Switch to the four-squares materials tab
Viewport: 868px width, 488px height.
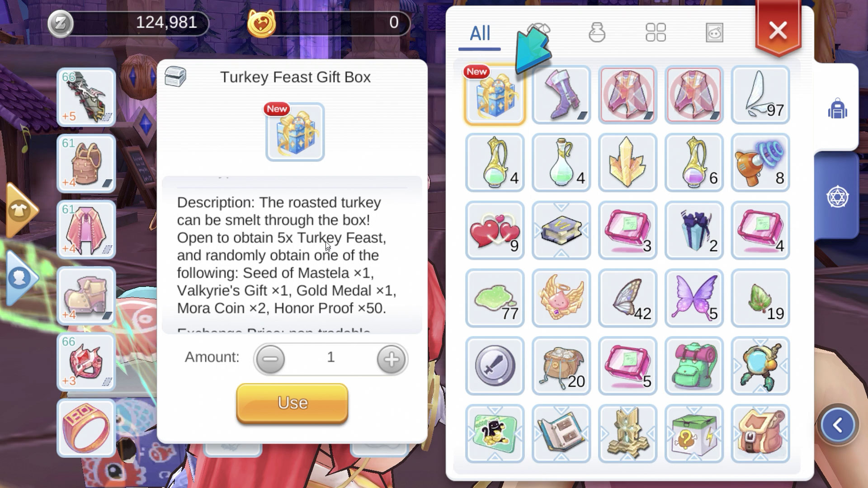tap(656, 33)
